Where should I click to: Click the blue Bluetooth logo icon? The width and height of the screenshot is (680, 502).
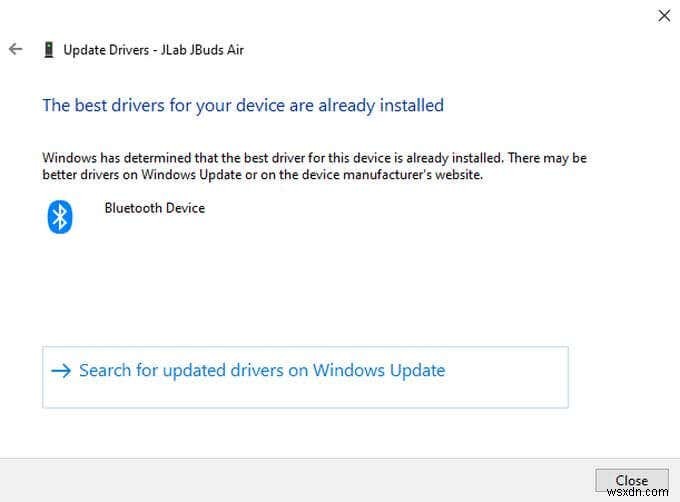click(60, 216)
